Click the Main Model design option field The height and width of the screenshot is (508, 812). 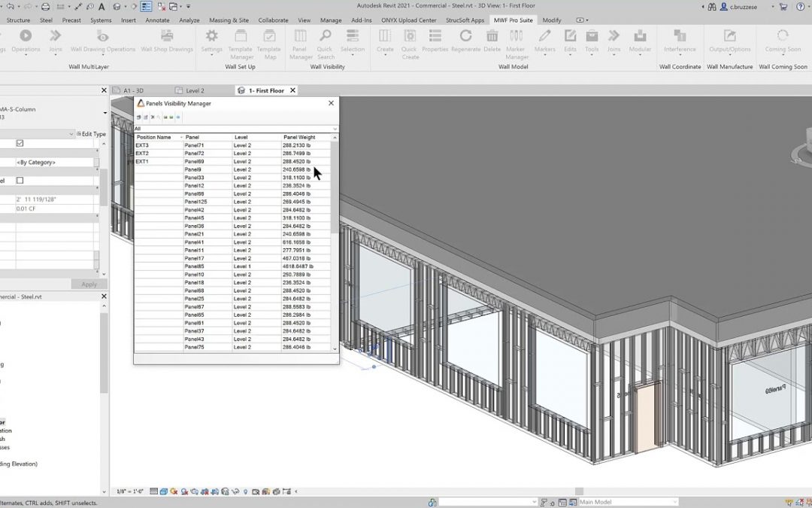click(x=628, y=502)
